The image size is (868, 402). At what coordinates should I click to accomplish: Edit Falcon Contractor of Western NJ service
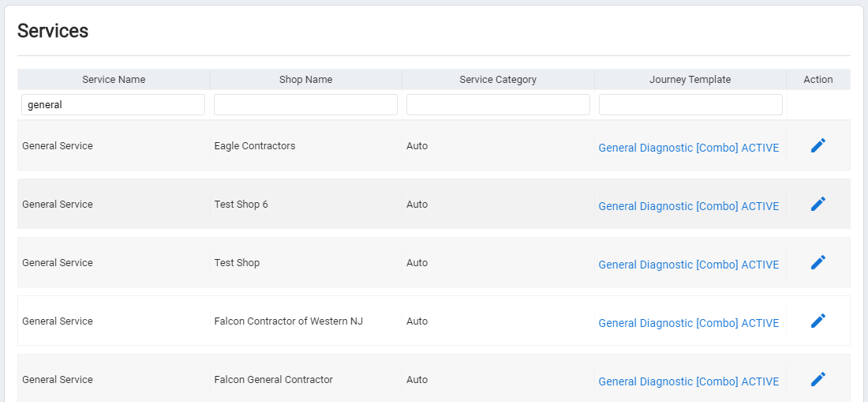(817, 321)
